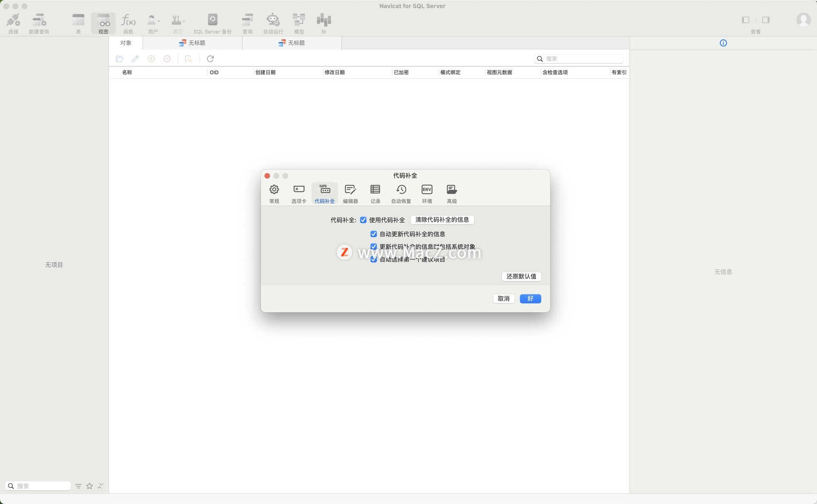
Task: Toggle include system objects checkbox
Action: click(x=374, y=247)
